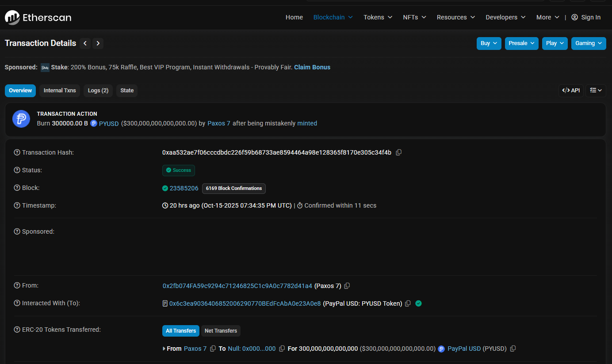Image resolution: width=612 pixels, height=364 pixels.
Task: Expand the token transfer row caret
Action: coord(164,349)
